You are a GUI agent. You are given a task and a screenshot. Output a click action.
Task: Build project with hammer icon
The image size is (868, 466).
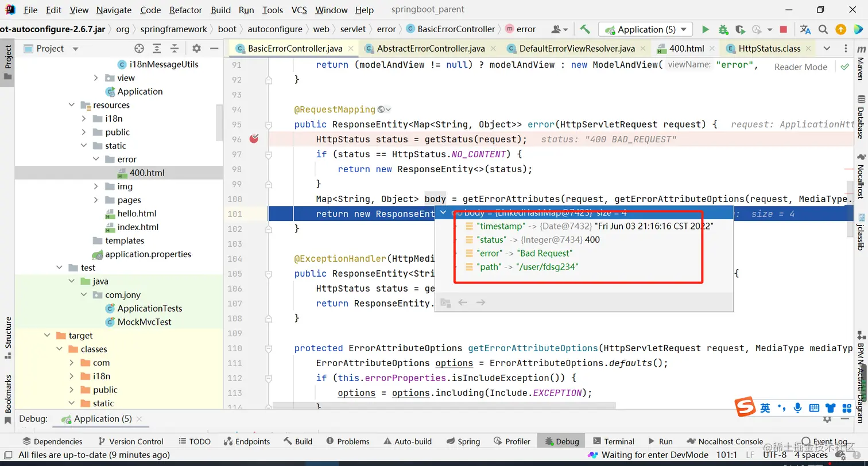tap(585, 29)
